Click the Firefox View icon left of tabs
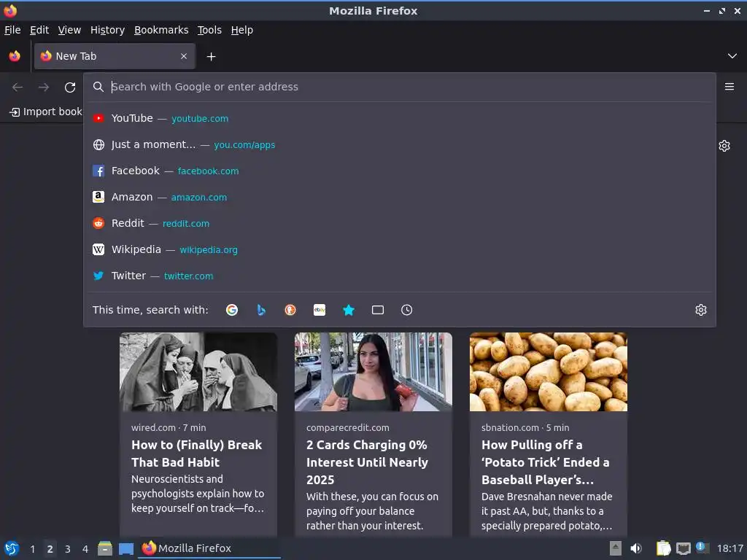The width and height of the screenshot is (747, 560). tap(15, 56)
